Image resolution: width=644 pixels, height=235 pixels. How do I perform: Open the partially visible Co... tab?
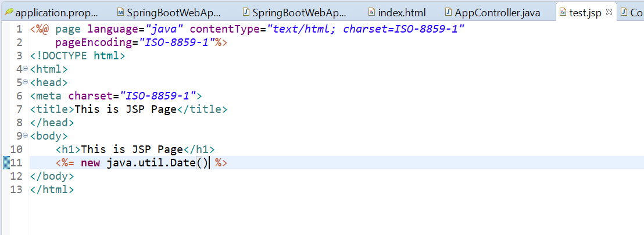click(x=632, y=13)
